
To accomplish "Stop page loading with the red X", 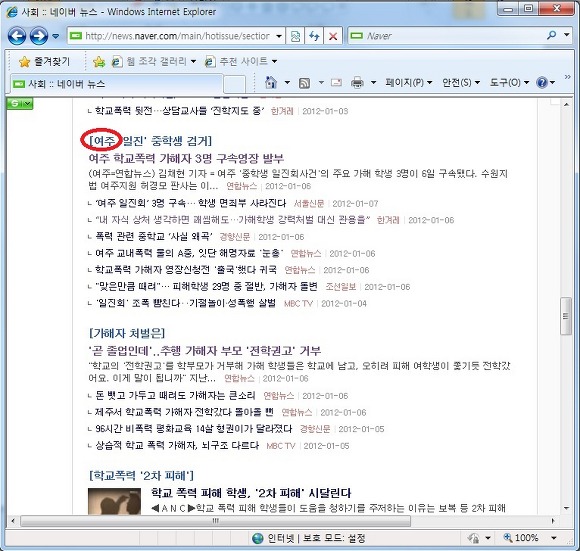I will tap(333, 36).
